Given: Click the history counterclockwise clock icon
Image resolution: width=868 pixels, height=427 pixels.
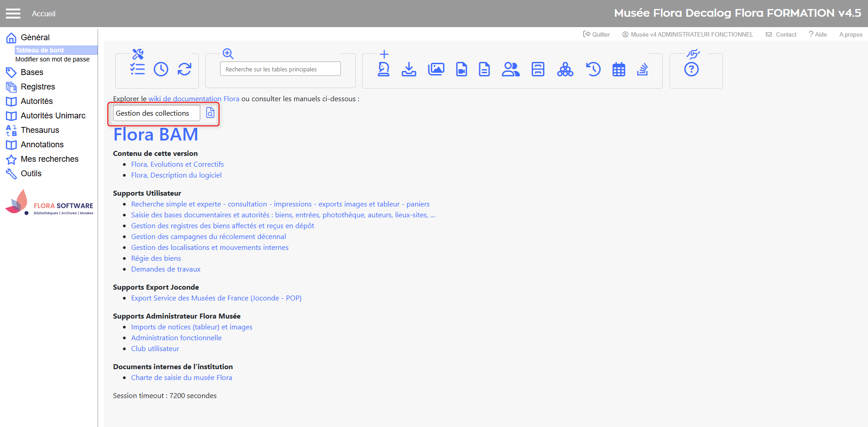Looking at the screenshot, I should (593, 69).
